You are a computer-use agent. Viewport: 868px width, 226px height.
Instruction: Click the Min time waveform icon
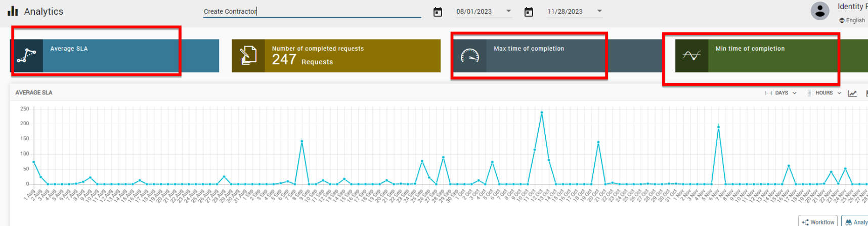[691, 56]
